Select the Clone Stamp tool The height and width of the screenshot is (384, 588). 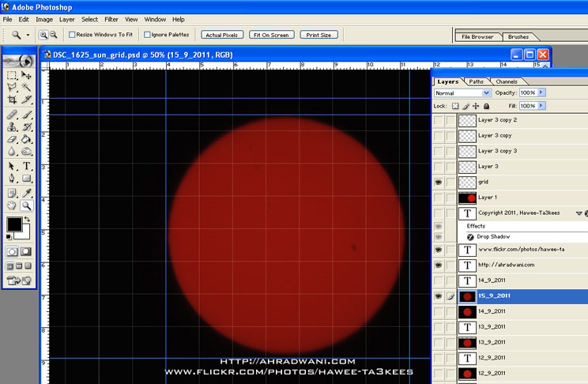pyautogui.click(x=12, y=127)
